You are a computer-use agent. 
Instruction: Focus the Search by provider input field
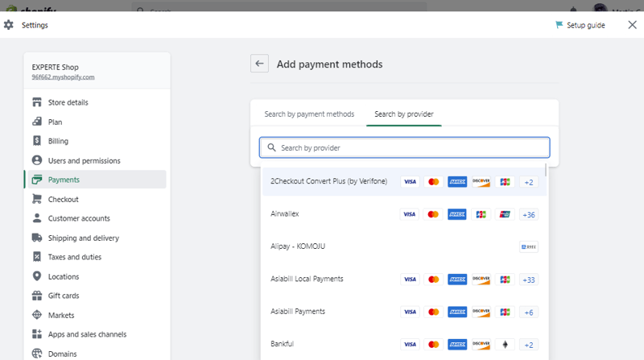[405, 147]
